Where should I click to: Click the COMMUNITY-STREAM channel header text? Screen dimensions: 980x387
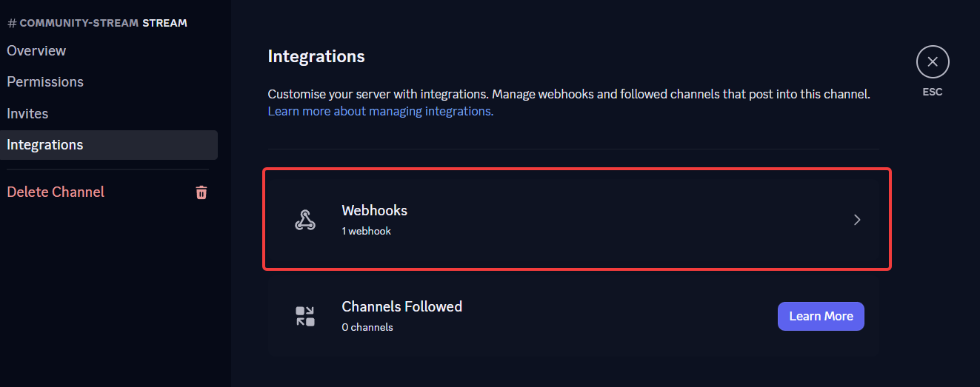click(79, 23)
